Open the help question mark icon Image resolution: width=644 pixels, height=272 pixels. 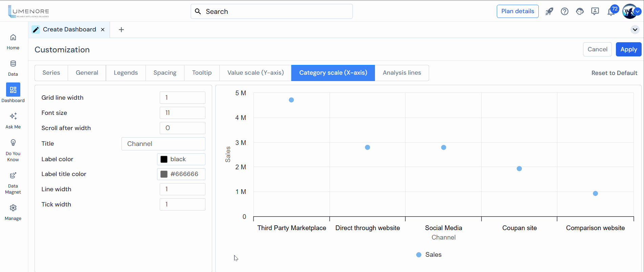pos(564,11)
